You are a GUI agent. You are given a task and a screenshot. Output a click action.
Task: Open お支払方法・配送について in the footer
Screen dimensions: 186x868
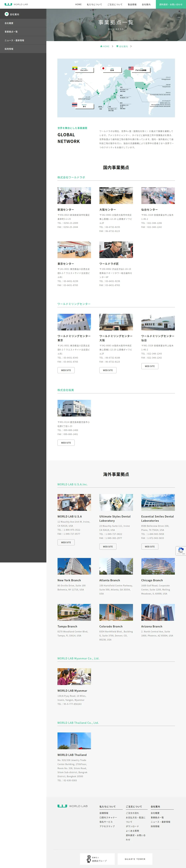[x=136, y=820]
